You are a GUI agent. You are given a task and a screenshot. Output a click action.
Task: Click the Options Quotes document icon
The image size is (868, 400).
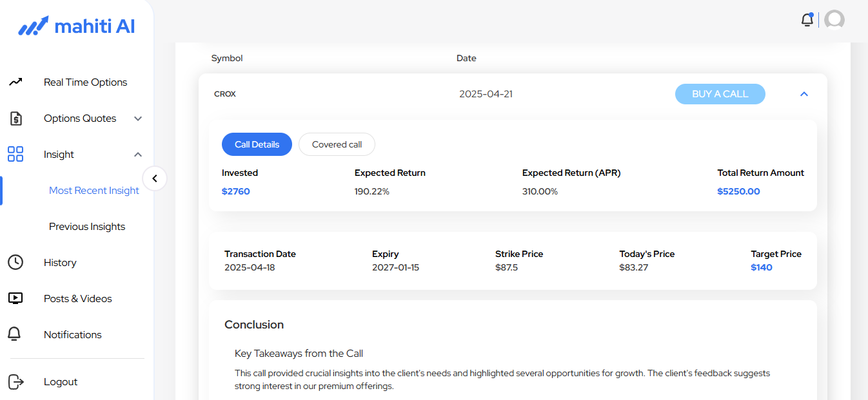coord(15,119)
